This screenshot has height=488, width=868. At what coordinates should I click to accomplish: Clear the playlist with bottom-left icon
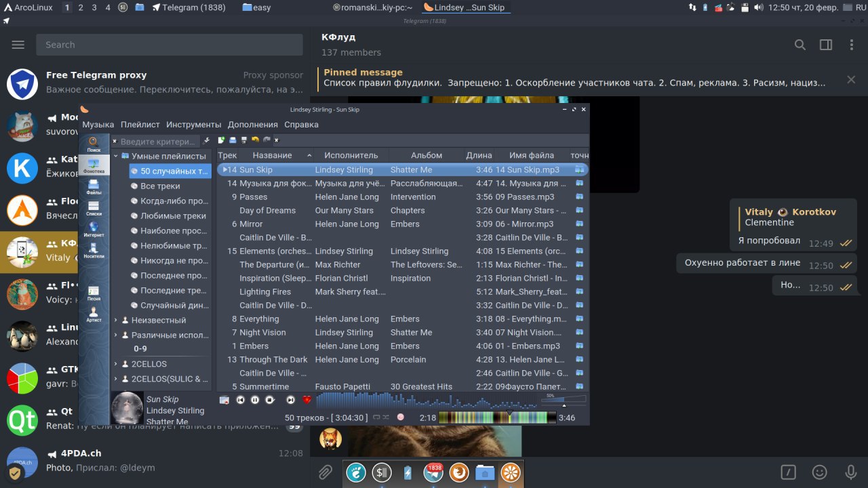pyautogui.click(x=224, y=400)
